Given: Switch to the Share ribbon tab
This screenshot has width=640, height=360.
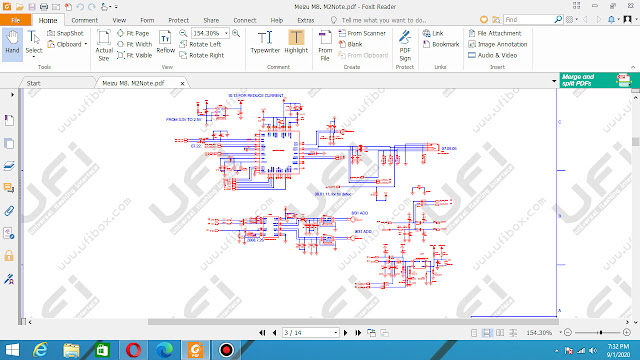Looking at the screenshot, I should click(211, 20).
